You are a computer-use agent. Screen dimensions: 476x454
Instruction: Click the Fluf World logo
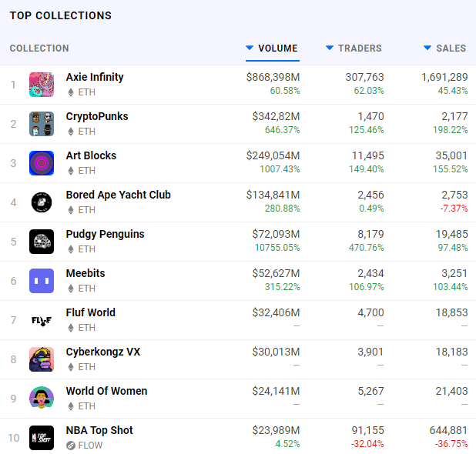point(42,320)
